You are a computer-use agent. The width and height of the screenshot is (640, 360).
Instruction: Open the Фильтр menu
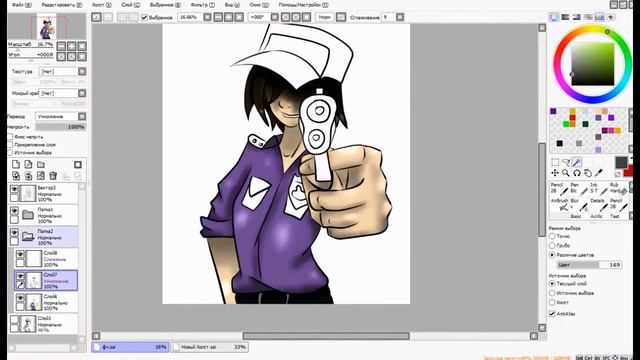[x=203, y=5]
